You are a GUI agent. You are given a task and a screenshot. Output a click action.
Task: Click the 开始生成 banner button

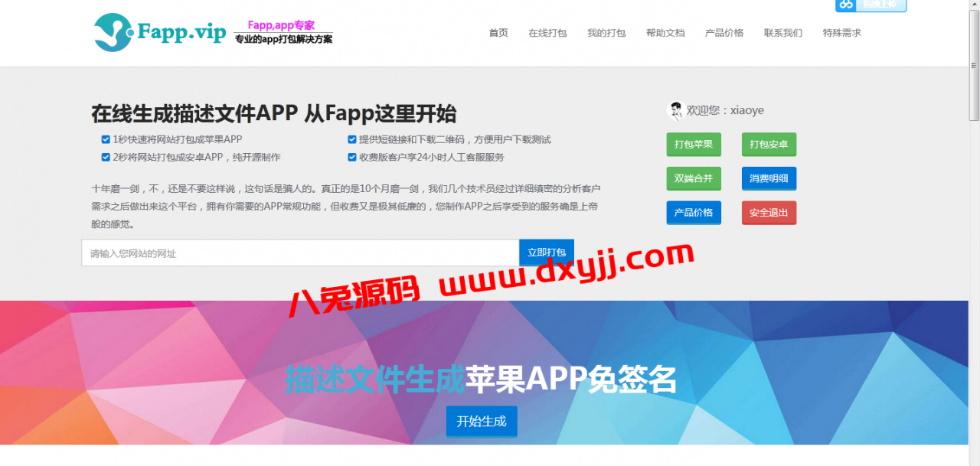482,421
